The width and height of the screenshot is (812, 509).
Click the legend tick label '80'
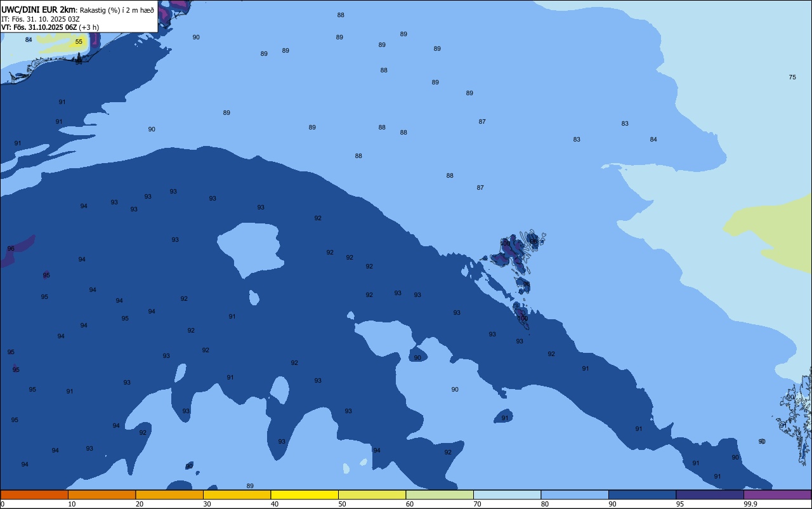pyautogui.click(x=545, y=504)
